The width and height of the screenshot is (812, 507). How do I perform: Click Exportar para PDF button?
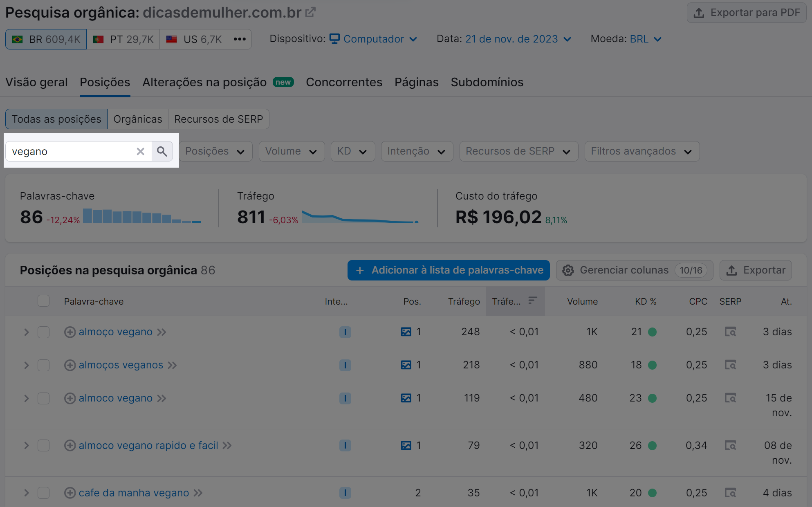coord(747,13)
